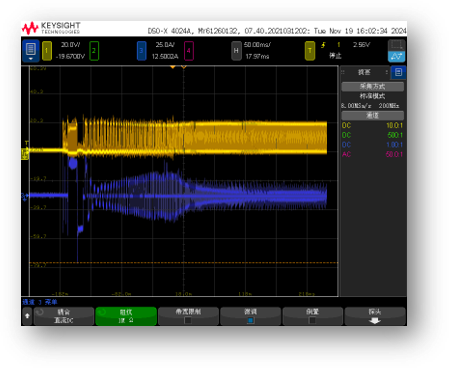Click channel 3 scale value 25.0A/
Image resolution: width=449 pixels, height=368 pixels.
165,45
